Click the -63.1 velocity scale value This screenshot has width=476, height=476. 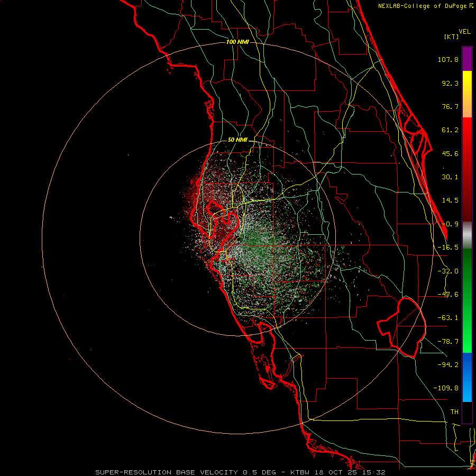tap(448, 318)
